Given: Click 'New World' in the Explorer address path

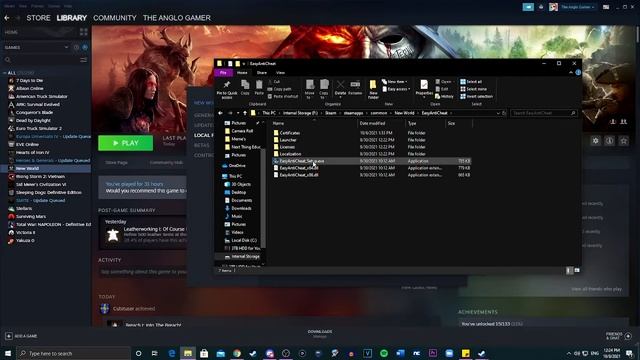Looking at the screenshot, I should coord(404,113).
